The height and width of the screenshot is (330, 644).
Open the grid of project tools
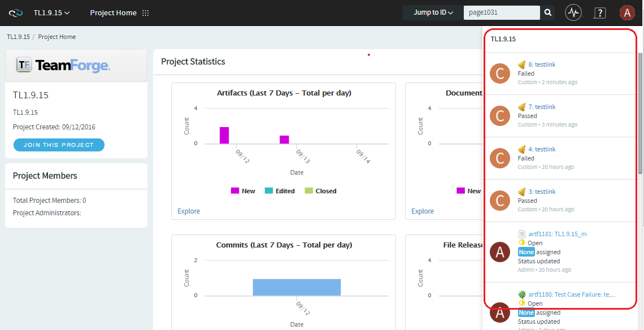145,13
